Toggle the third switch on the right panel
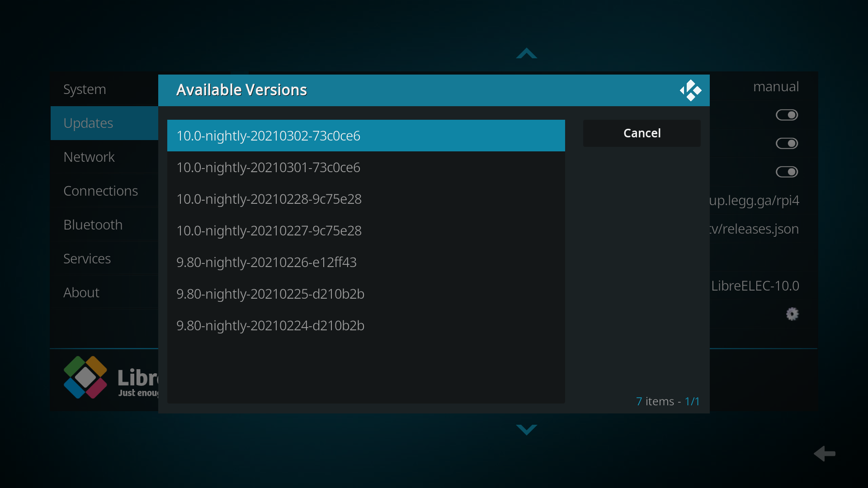Viewport: 868px width, 488px height. [787, 172]
